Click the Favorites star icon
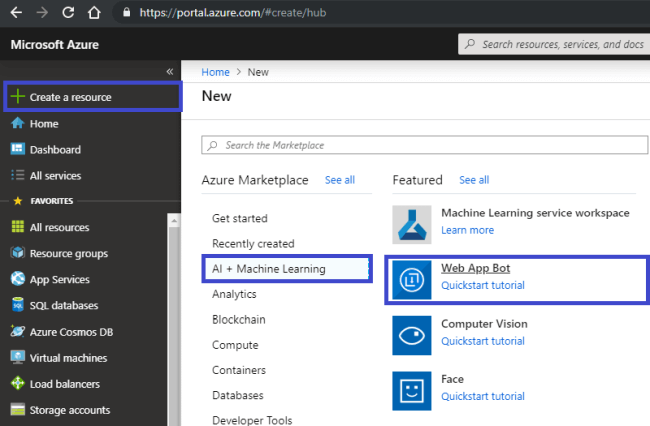This screenshot has width=650, height=426. 18,201
